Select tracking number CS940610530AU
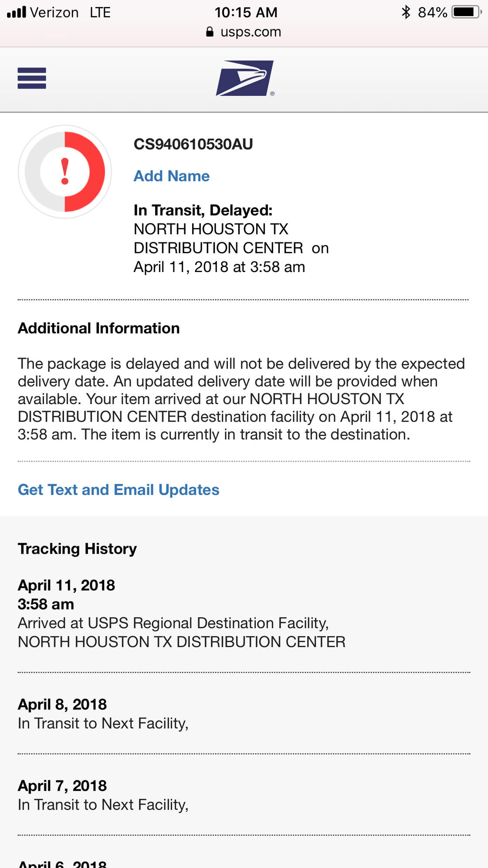The image size is (488, 868). pos(193,144)
